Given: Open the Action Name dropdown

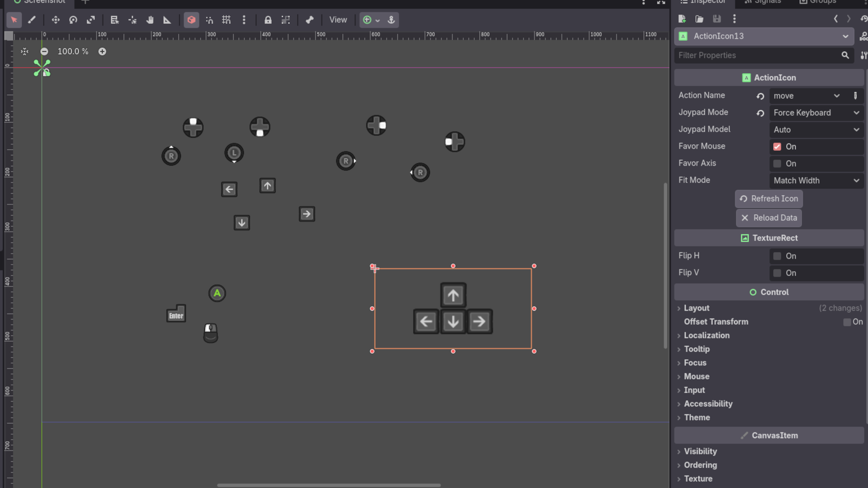Looking at the screenshot, I should coord(807,96).
